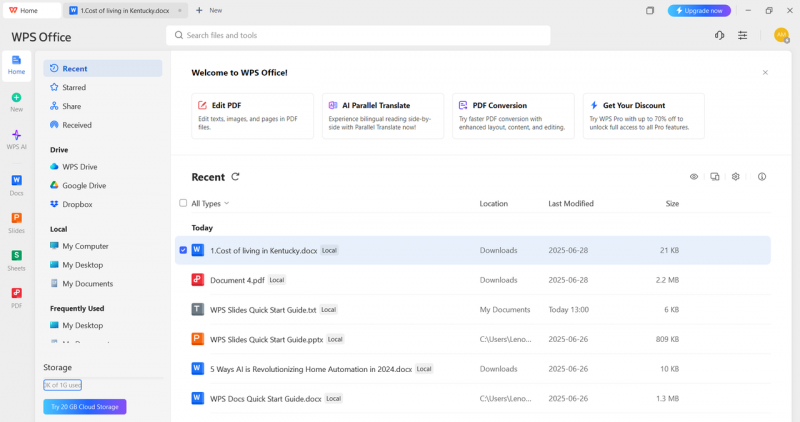Image resolution: width=800 pixels, height=422 pixels.
Task: Click the multi-device icon beside the eye
Action: pyautogui.click(x=715, y=177)
